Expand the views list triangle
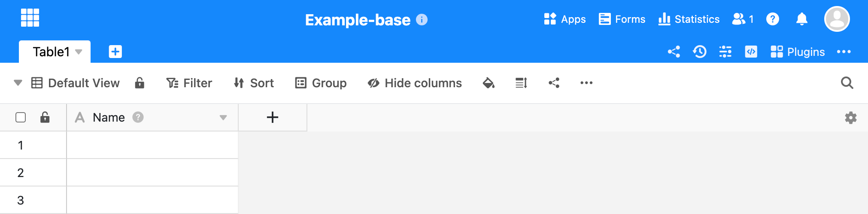This screenshot has height=214, width=868. coord(18,83)
